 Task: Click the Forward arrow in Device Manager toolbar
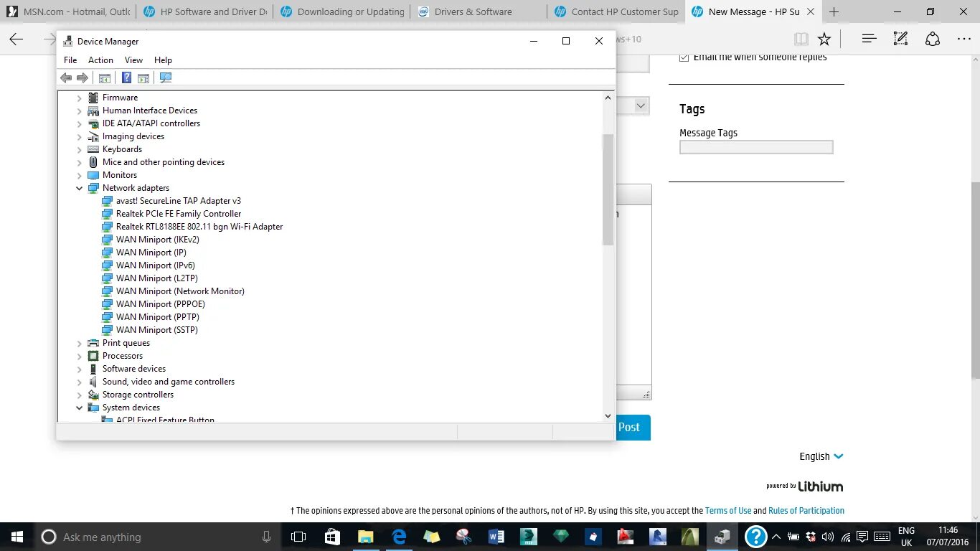tap(83, 78)
